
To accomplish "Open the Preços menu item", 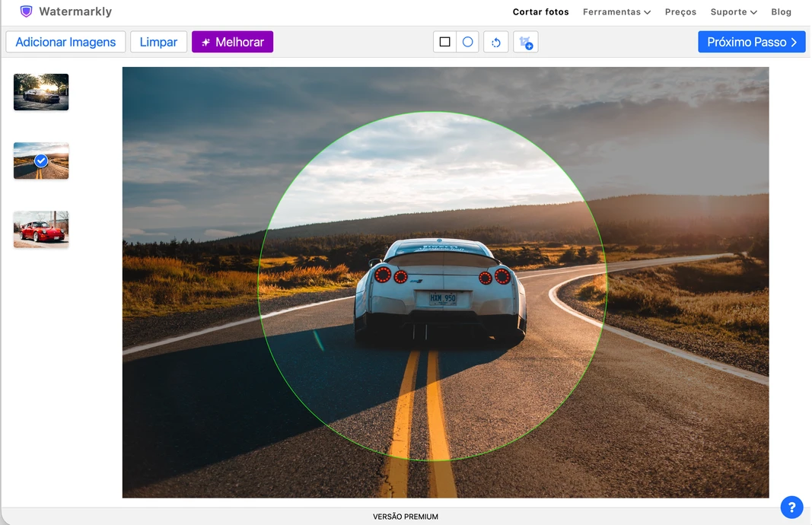I will (x=680, y=12).
